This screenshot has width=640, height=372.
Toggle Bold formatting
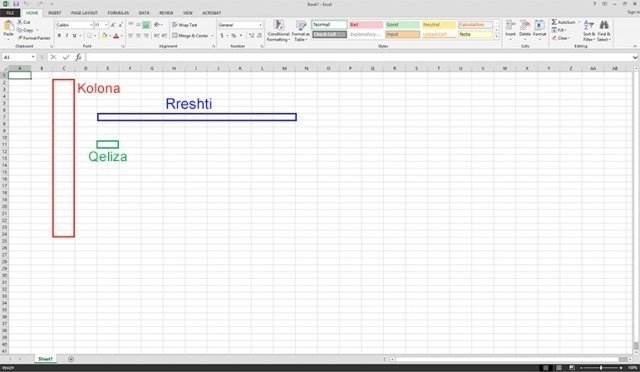[x=59, y=36]
